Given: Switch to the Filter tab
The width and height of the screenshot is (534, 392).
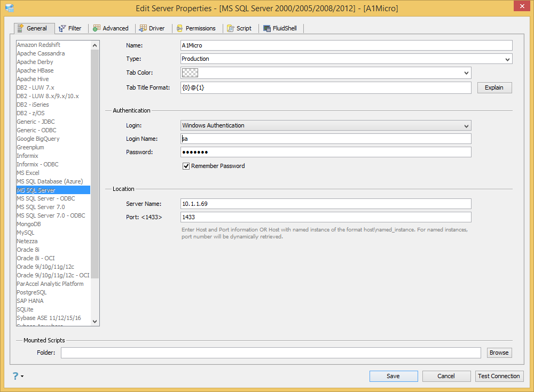Looking at the screenshot, I should click(x=70, y=28).
